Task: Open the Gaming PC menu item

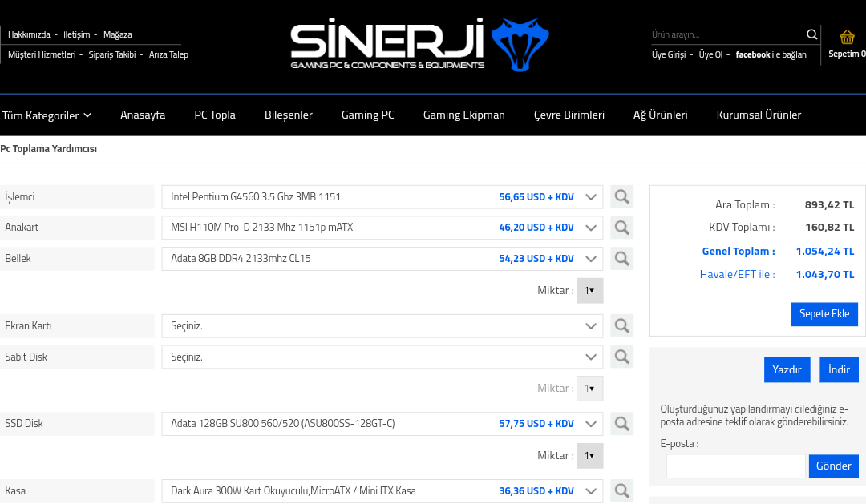Action: click(368, 115)
